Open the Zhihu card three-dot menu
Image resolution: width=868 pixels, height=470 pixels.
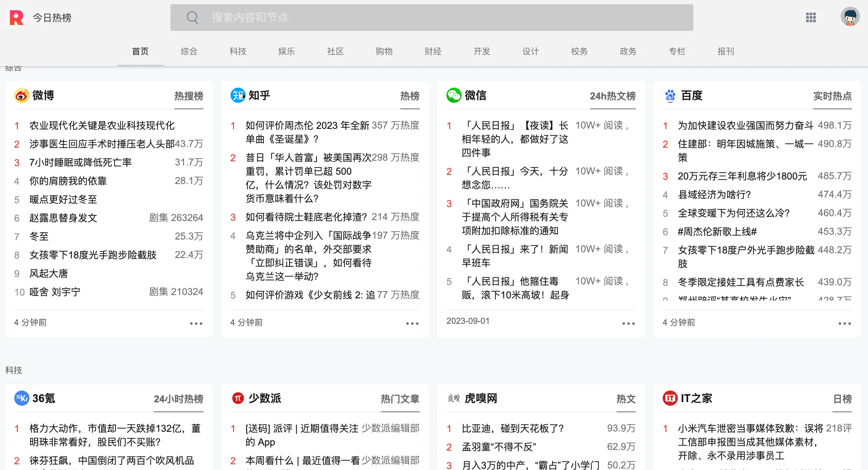click(412, 324)
